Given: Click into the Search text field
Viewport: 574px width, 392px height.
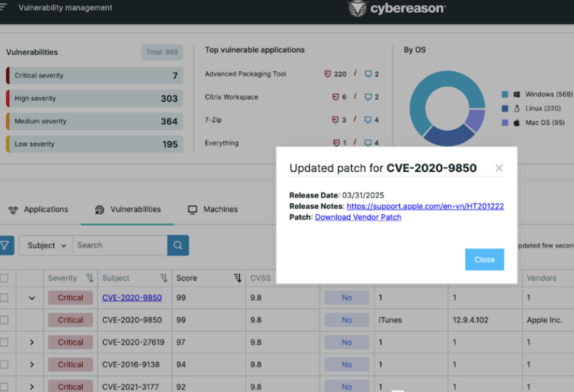Looking at the screenshot, I should pyautogui.click(x=120, y=245).
